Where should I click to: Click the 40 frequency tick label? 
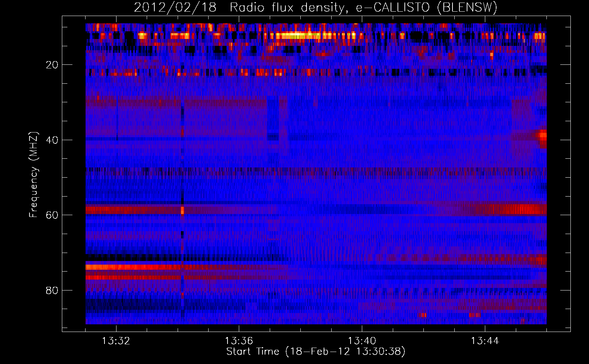[52, 140]
